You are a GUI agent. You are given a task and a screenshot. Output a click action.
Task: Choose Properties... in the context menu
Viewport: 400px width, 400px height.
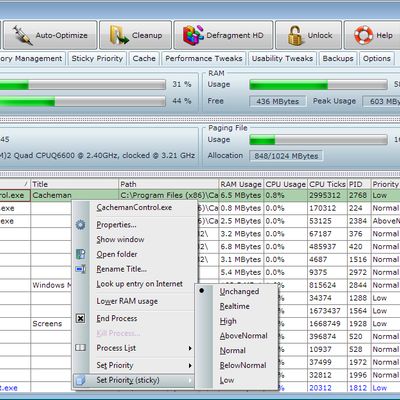(135, 225)
